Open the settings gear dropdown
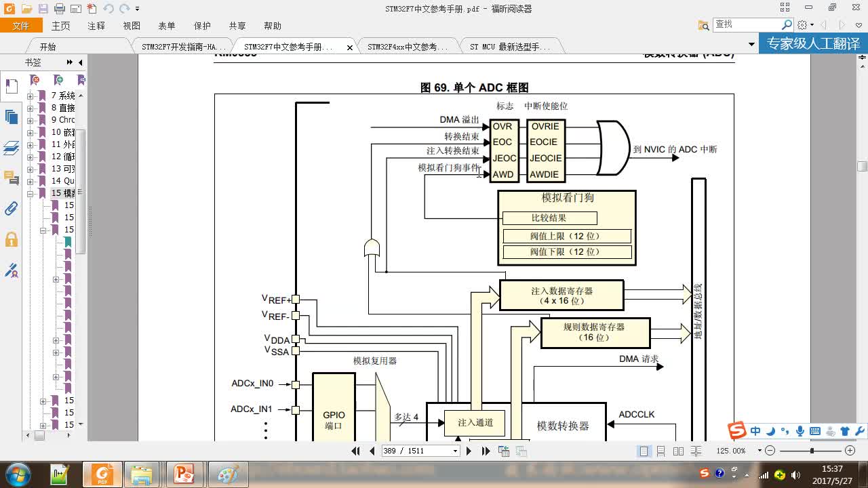This screenshot has width=868, height=488. pos(806,24)
